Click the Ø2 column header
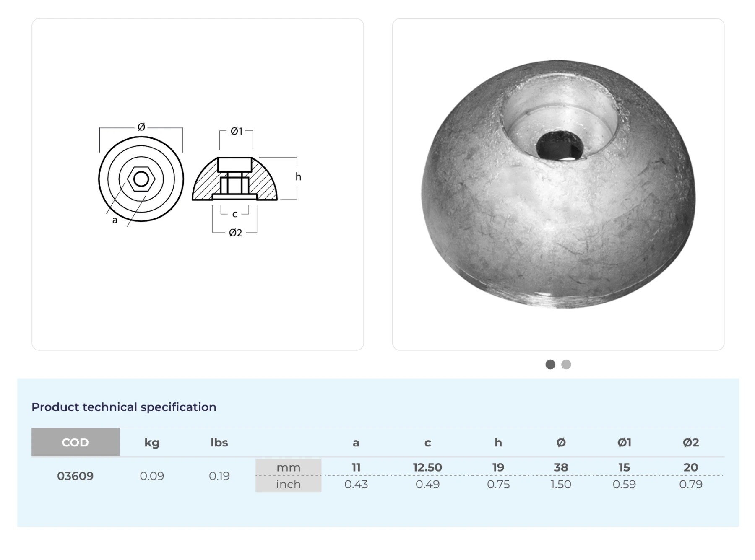The width and height of the screenshot is (755, 560). pos(691,442)
